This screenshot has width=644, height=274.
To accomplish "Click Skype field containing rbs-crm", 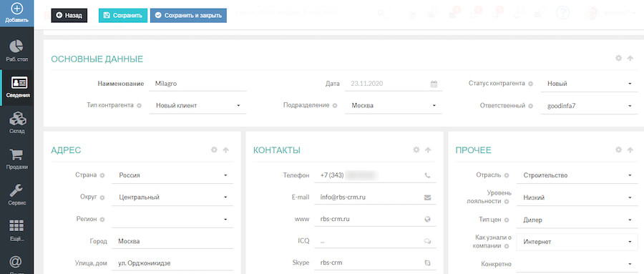I will [x=376, y=263].
